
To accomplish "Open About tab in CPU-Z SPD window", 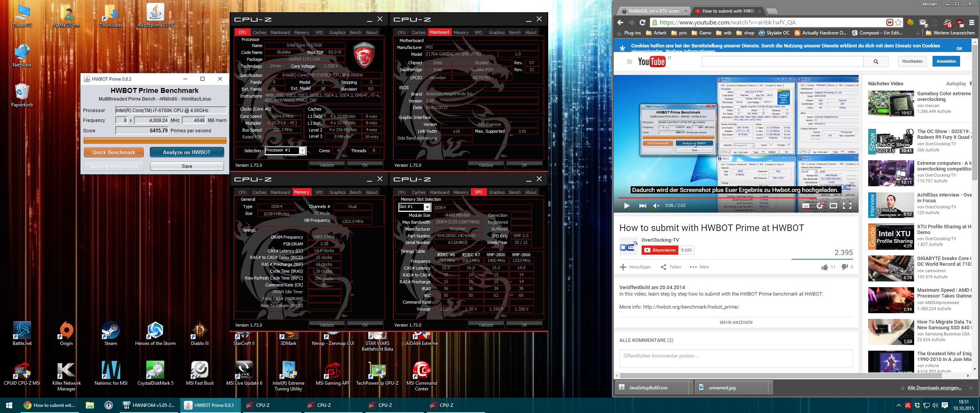I will 531,192.
